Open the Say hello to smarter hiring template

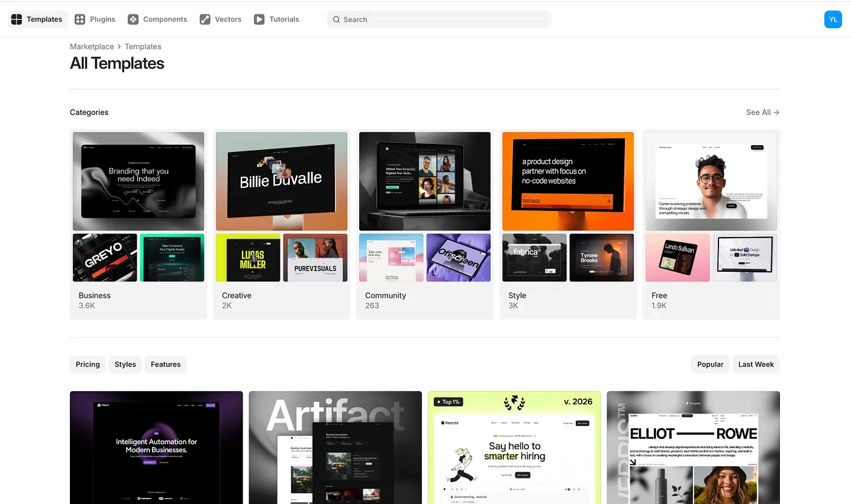[x=514, y=447]
